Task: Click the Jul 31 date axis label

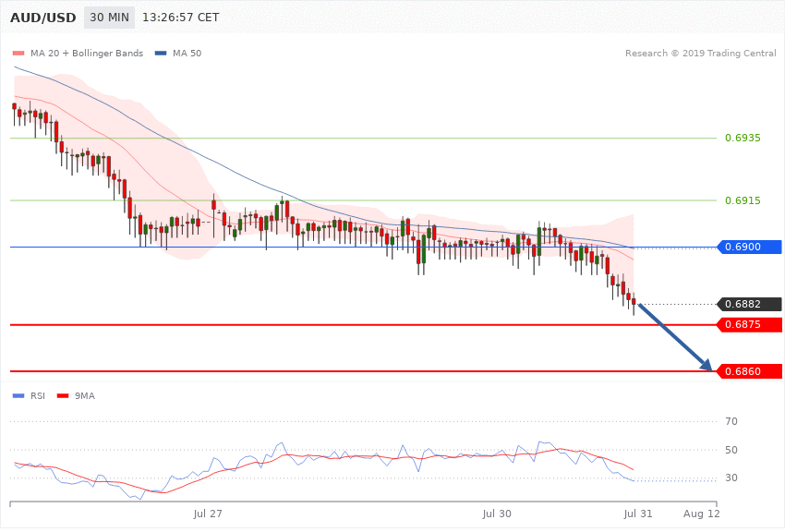Action: (x=638, y=514)
